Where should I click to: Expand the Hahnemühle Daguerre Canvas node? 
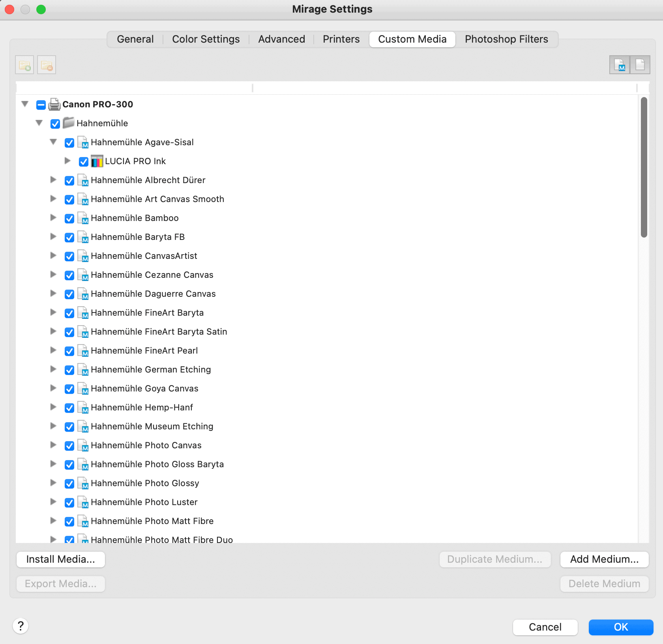[53, 293]
